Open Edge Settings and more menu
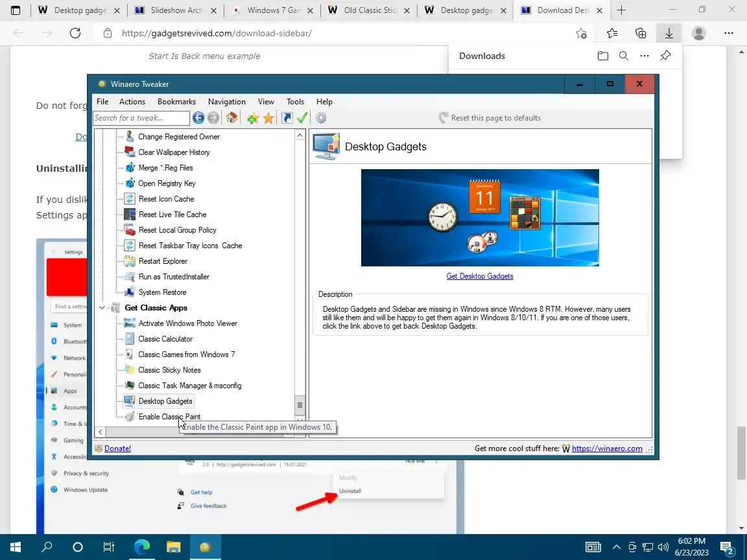Screen dimensions: 747x560 pos(728,33)
